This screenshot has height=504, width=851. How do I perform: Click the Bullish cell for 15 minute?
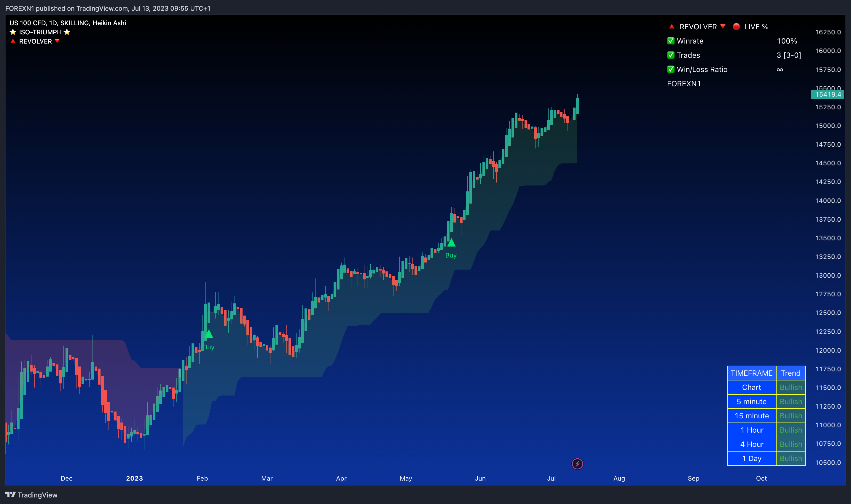(x=791, y=416)
